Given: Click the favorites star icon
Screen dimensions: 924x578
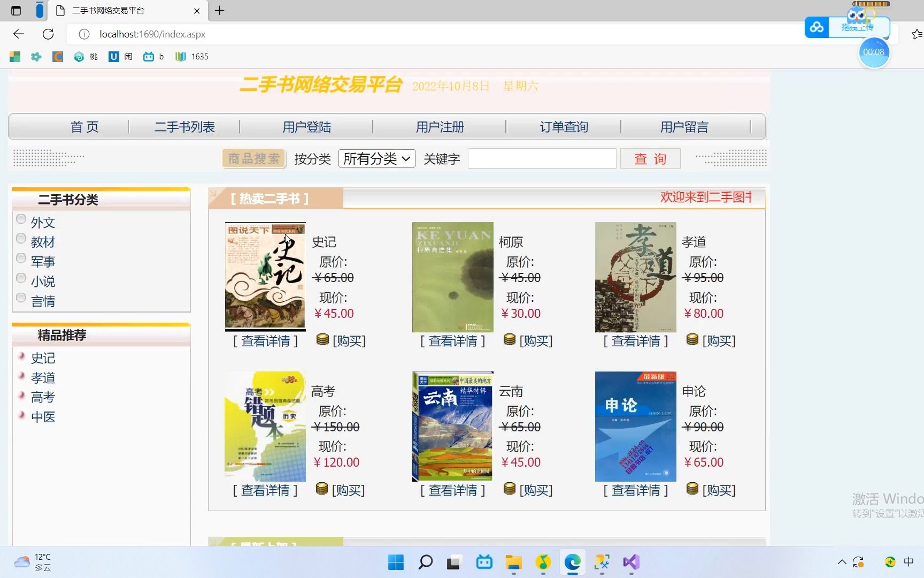Looking at the screenshot, I should [917, 34].
